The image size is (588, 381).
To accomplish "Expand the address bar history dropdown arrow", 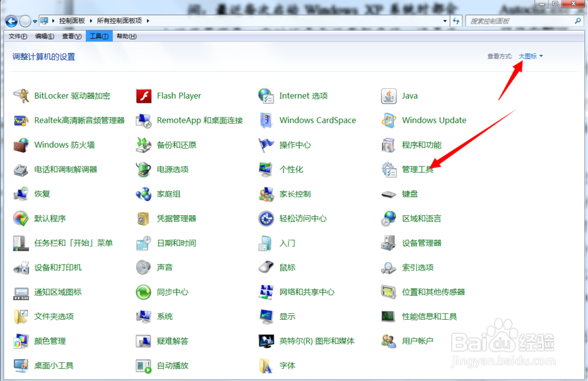I will [445, 21].
